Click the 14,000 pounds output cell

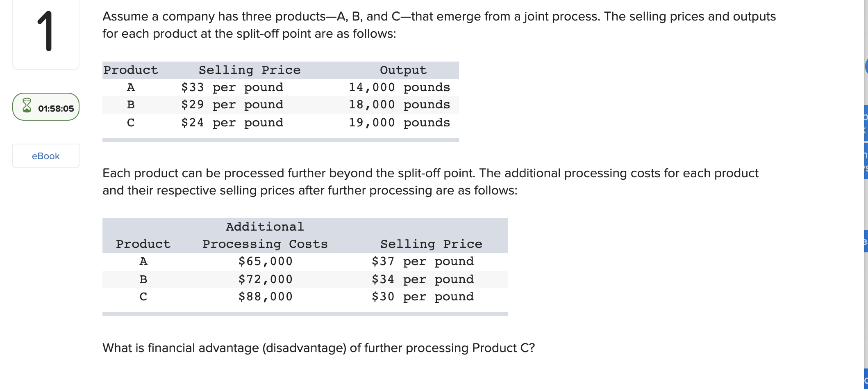[x=399, y=87]
